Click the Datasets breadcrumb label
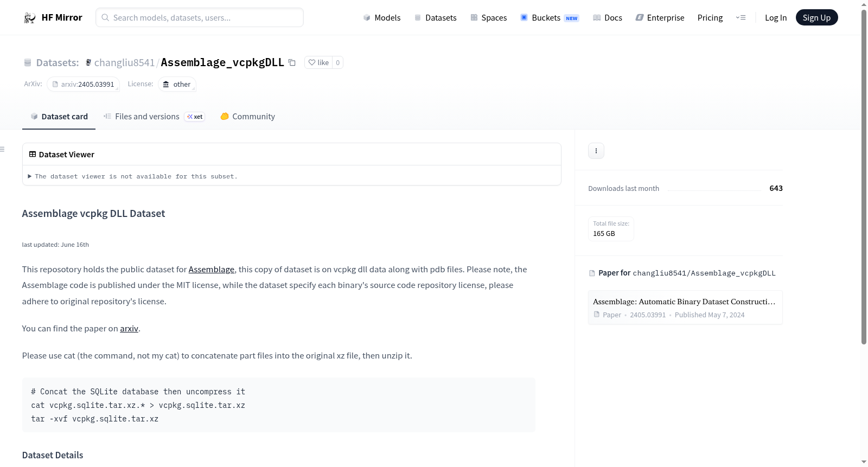Viewport: 868px width, 467px height. coord(58,62)
